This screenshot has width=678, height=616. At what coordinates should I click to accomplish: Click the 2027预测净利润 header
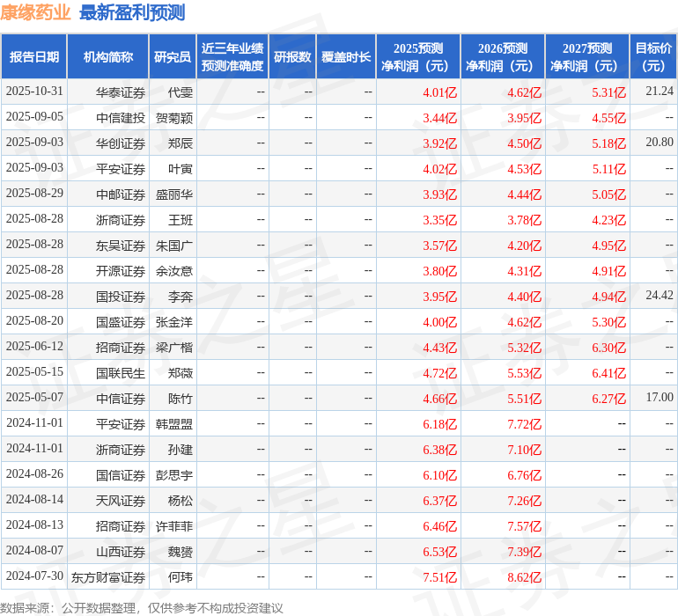point(587,56)
